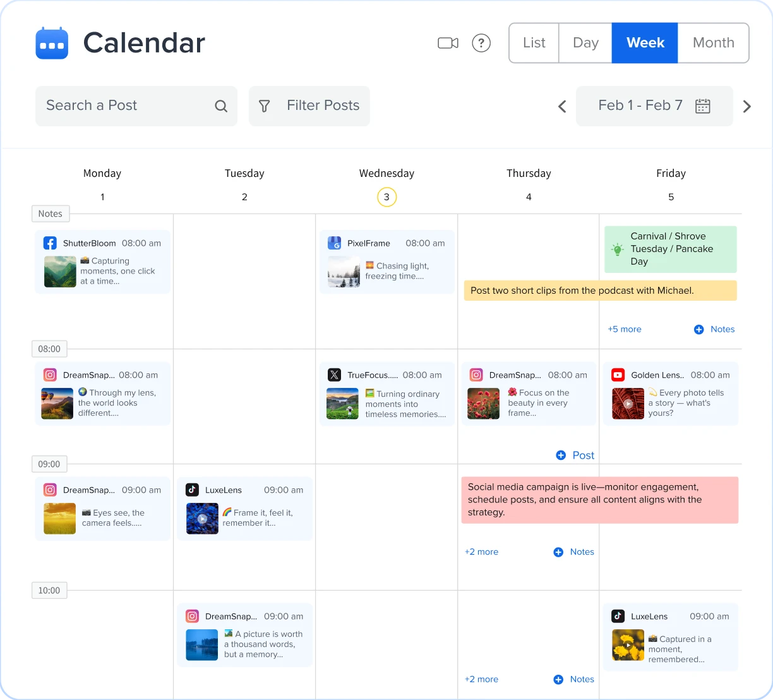Click the Facebook icon on ShutterBloom's Monday post
The width and height of the screenshot is (773, 700).
click(50, 243)
